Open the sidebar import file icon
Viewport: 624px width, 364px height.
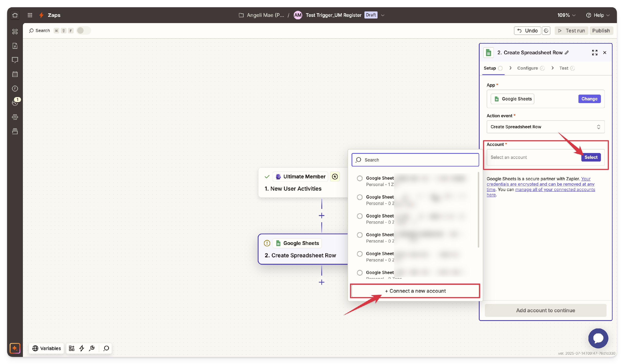point(15,46)
